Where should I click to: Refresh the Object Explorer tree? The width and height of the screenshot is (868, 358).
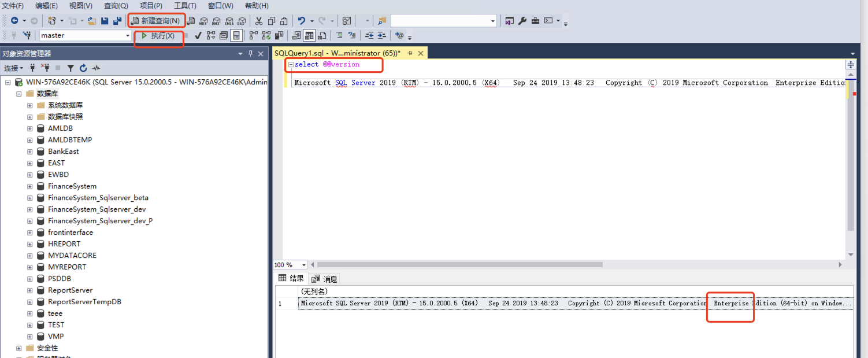click(x=83, y=68)
